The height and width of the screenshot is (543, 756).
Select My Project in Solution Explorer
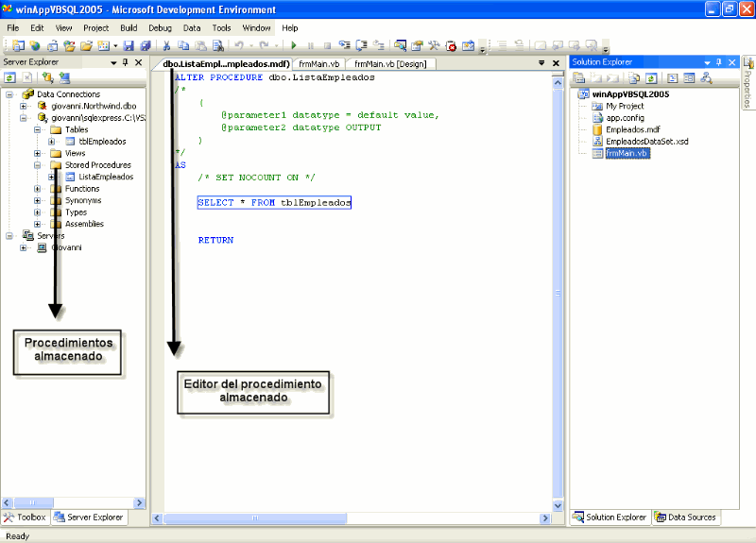pyautogui.click(x=625, y=106)
